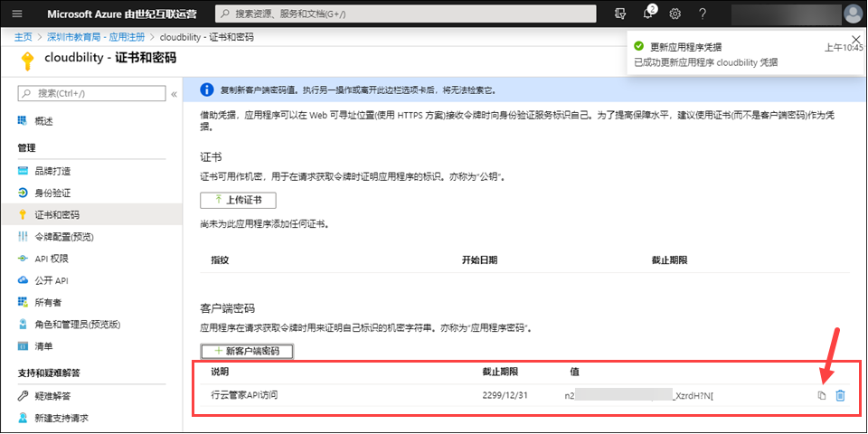The image size is (868, 434).
Task: Collapse the left sidebar menu
Action: [x=174, y=93]
